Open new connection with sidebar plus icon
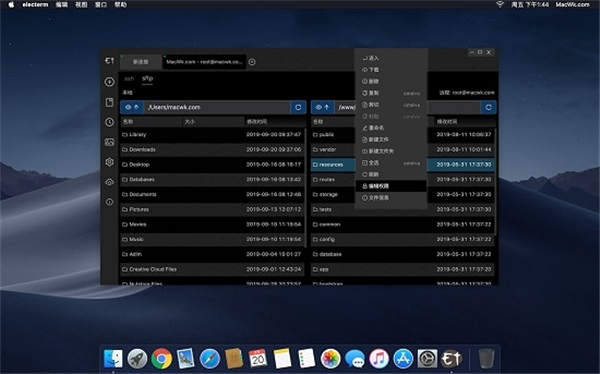Image resolution: width=600 pixels, height=374 pixels. coord(109,82)
